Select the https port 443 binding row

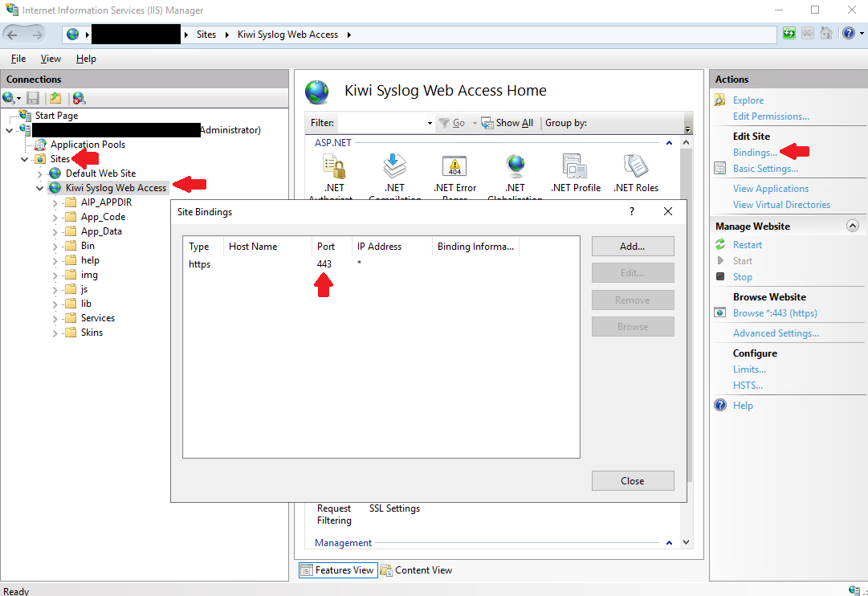coord(321,263)
